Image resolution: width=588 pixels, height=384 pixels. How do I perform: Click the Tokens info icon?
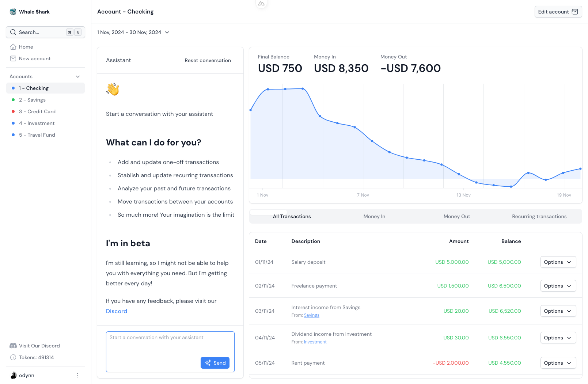click(x=13, y=357)
